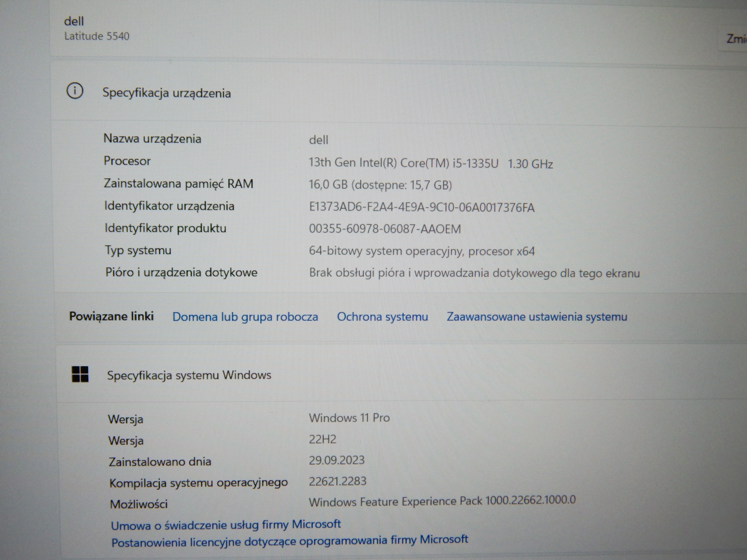Click the Nazwa urządzenia label
Viewport: 747px width, 560px height.
pos(152,139)
